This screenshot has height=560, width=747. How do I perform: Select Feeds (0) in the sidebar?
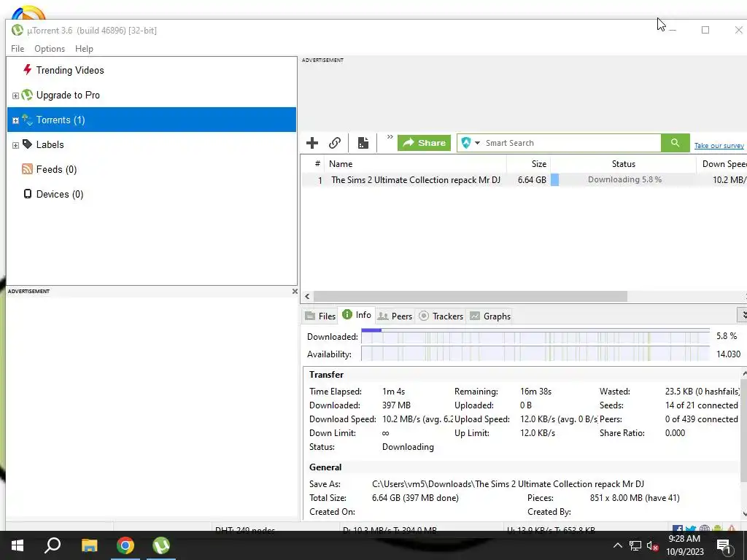(56, 169)
